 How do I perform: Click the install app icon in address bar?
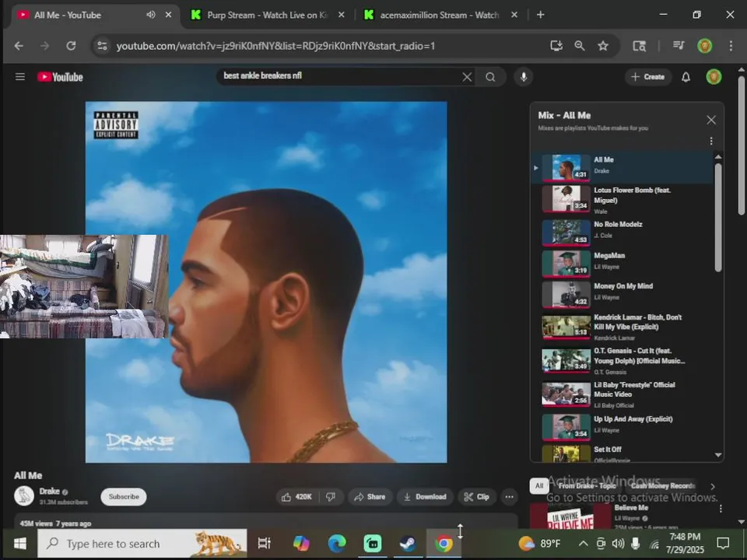pos(556,46)
